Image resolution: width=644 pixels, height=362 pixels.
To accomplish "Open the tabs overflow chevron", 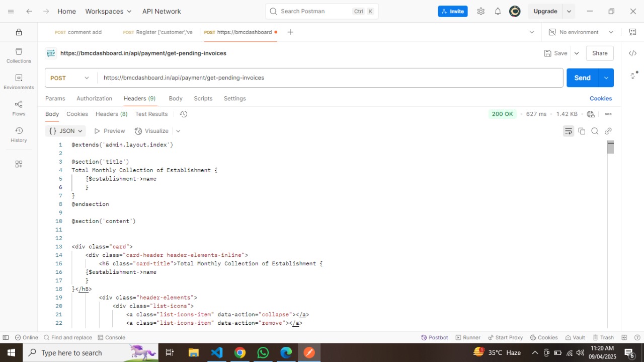I will [532, 32].
